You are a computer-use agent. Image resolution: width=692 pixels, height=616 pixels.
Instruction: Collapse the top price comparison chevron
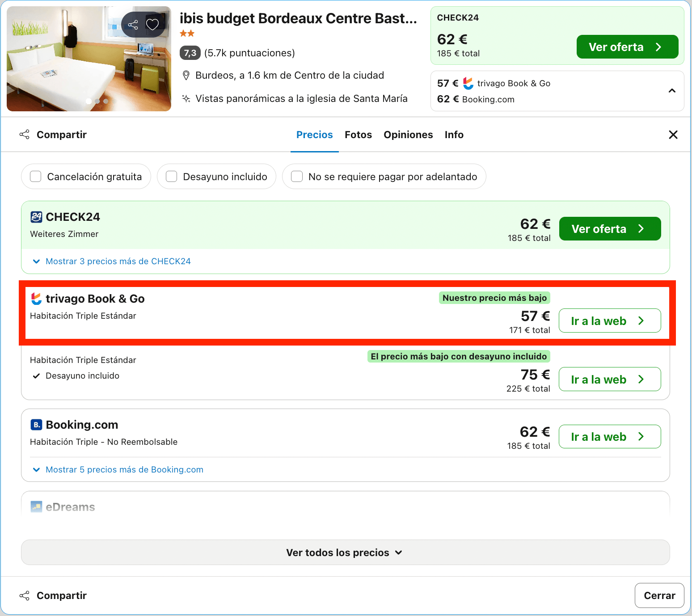click(x=672, y=91)
